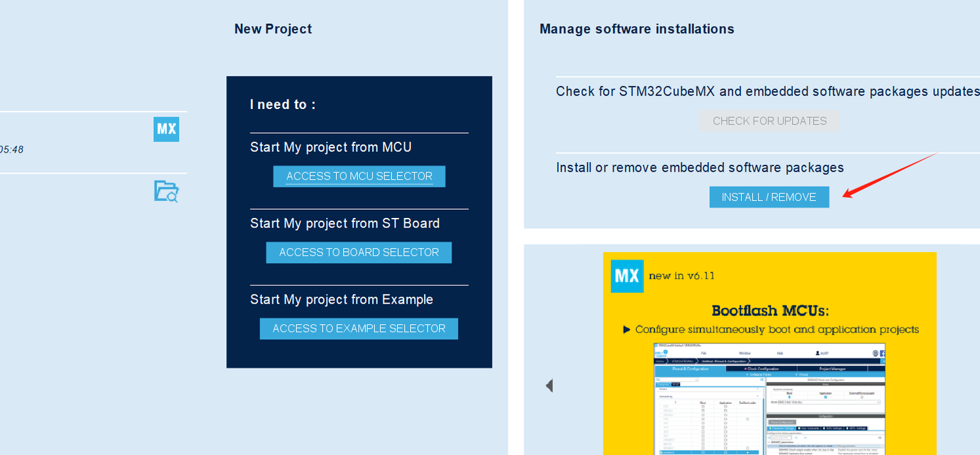Open the recent project via the MX icon
980x455 pixels.
pyautogui.click(x=166, y=129)
